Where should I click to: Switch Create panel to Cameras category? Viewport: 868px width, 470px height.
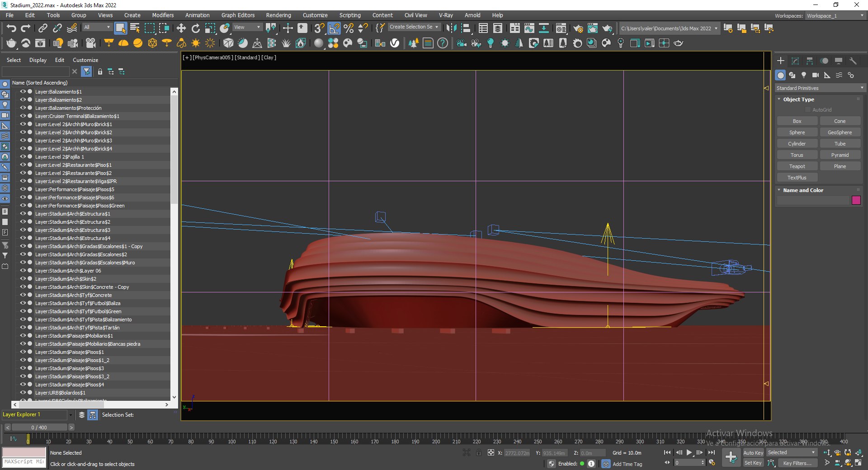pyautogui.click(x=816, y=75)
